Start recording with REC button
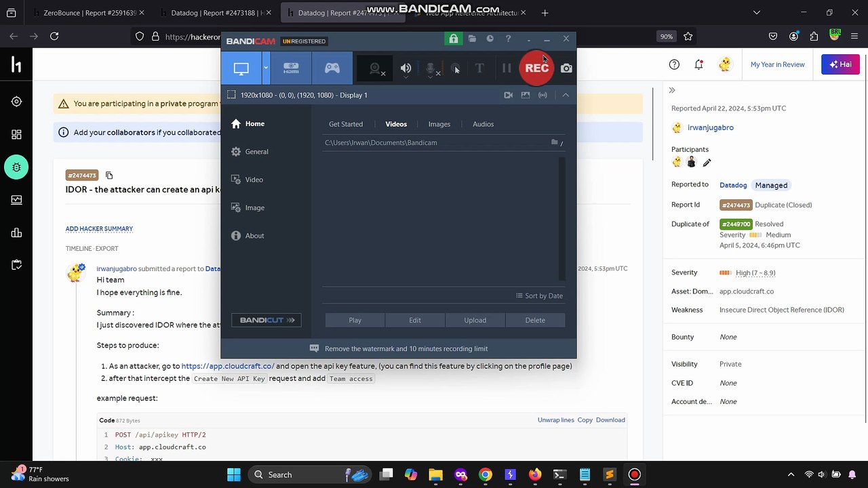Screen dimensions: 868x488 536,68
